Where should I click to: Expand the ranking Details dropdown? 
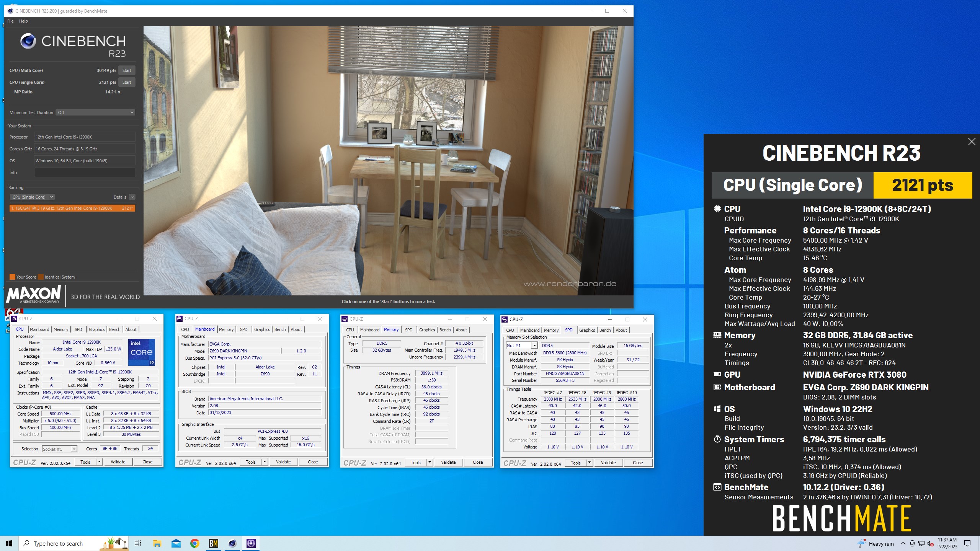click(132, 197)
